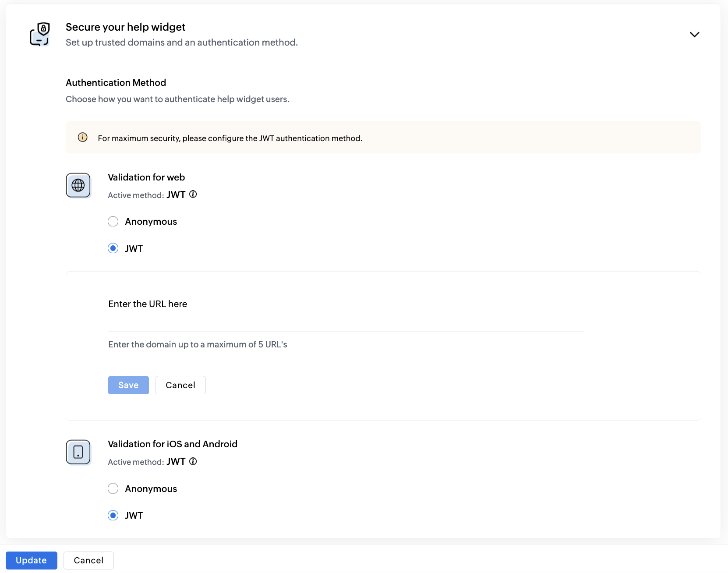The image size is (728, 573).
Task: Click the mobile device icon for iOS and Android
Action: click(x=78, y=452)
